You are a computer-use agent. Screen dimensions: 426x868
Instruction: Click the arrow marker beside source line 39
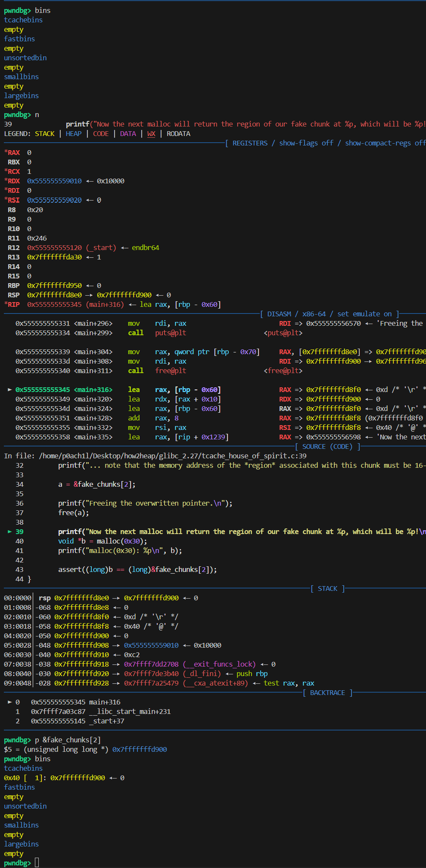(x=9, y=531)
